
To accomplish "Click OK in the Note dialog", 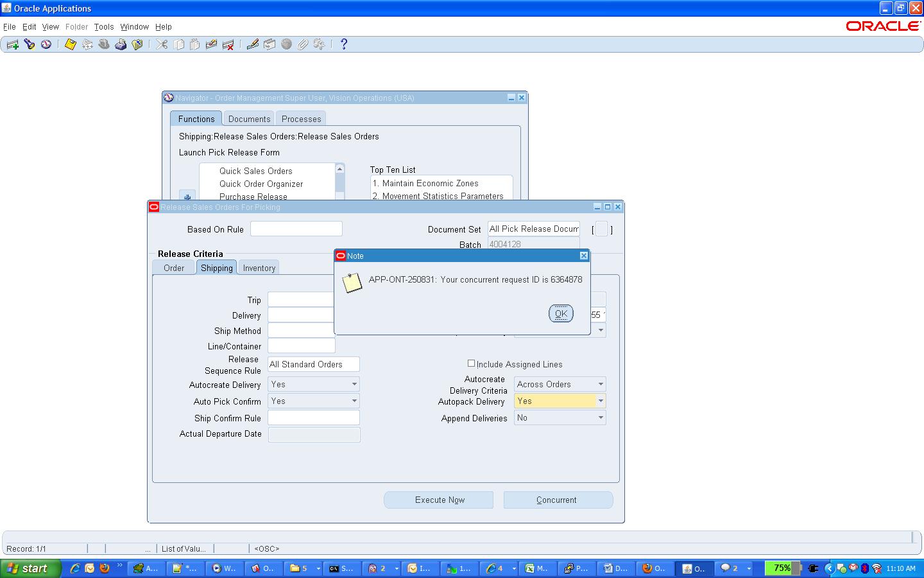I will [x=561, y=313].
